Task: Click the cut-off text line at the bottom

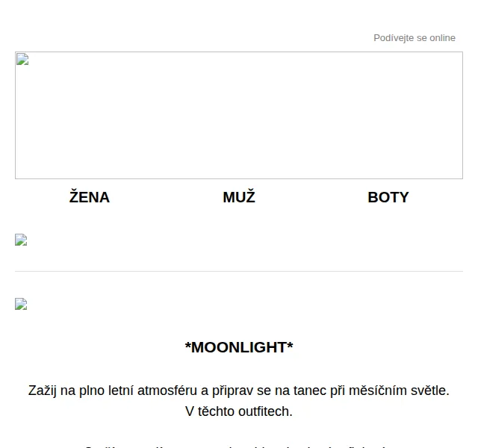Action: 239,447
